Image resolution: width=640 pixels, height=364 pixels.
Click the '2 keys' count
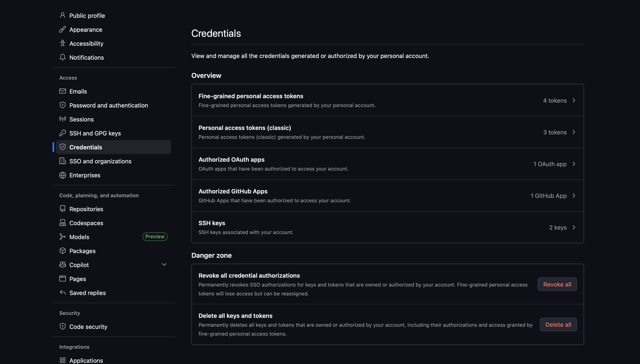tap(558, 227)
